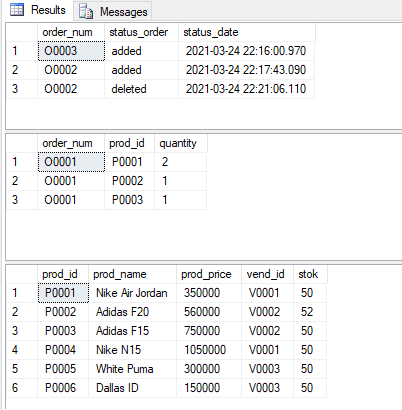Click product name Dallas ID
Image resolution: width=402 pixels, height=410 pixels.
[x=132, y=388]
